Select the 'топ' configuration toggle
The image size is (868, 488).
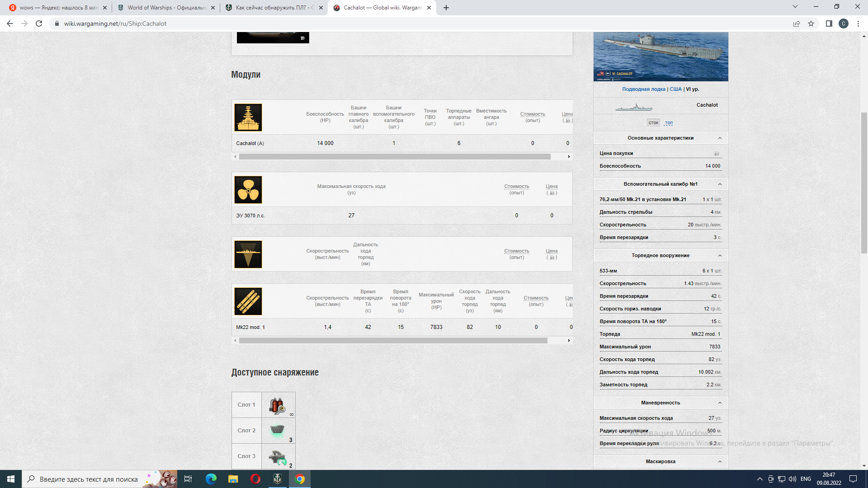click(669, 123)
